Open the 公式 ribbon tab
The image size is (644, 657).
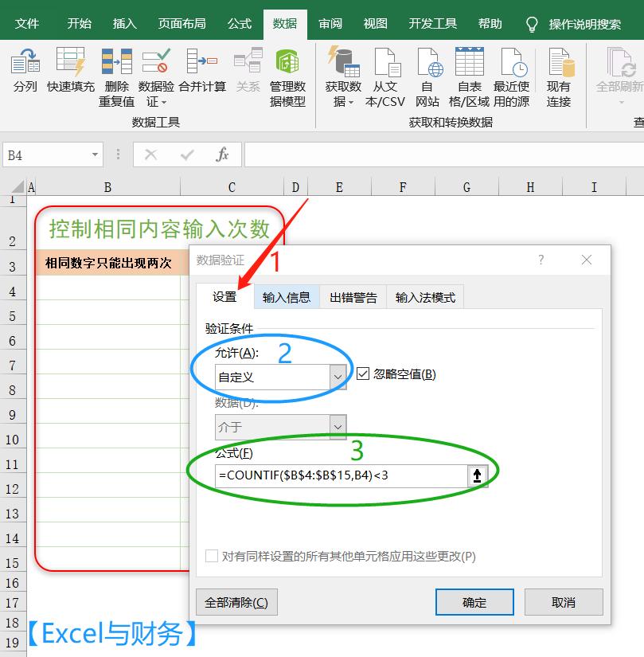coord(239,24)
